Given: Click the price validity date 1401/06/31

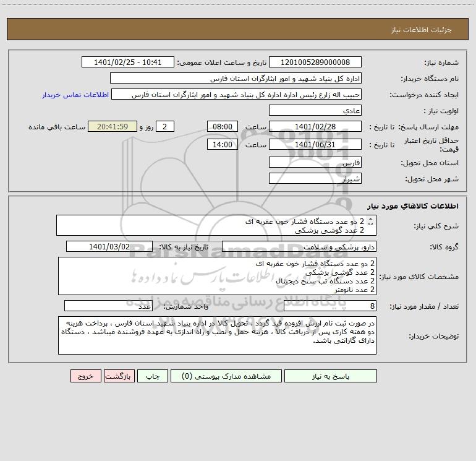Looking at the screenshot, I should click(x=315, y=144).
